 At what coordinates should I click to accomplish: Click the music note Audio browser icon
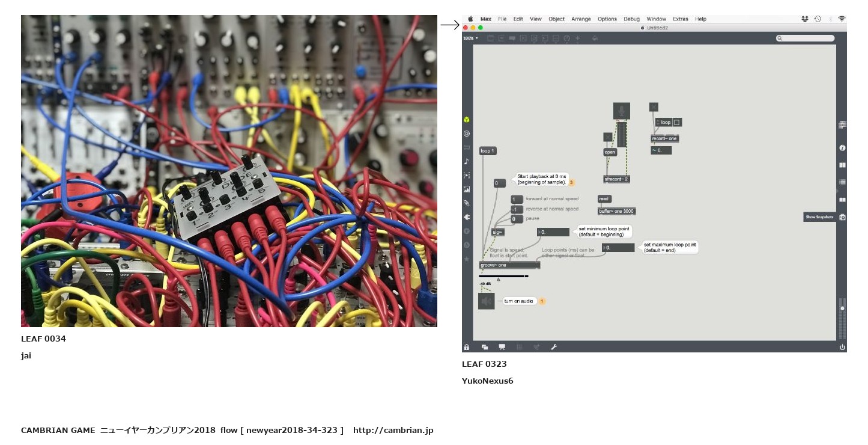click(467, 161)
